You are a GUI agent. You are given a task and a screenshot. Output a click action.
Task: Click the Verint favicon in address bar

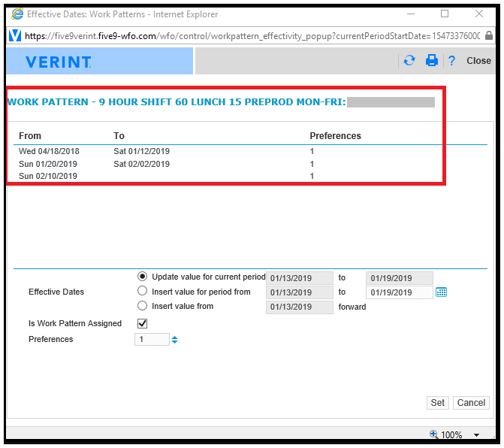15,35
